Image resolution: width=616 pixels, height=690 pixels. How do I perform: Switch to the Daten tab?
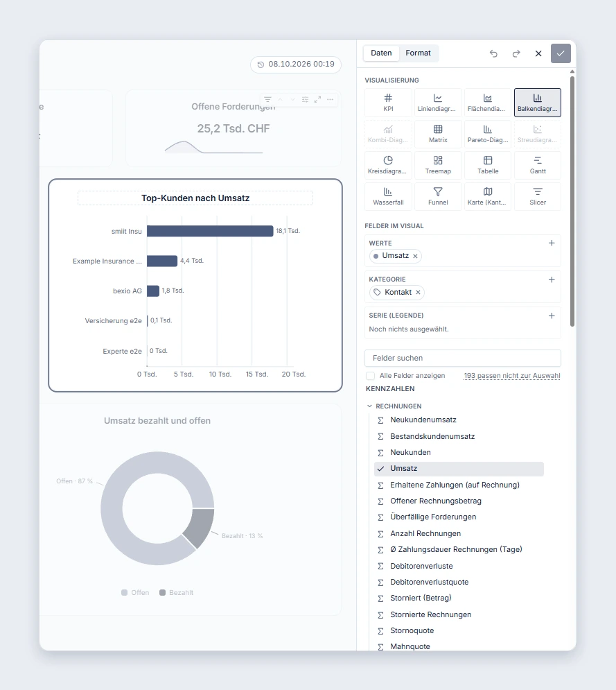381,53
